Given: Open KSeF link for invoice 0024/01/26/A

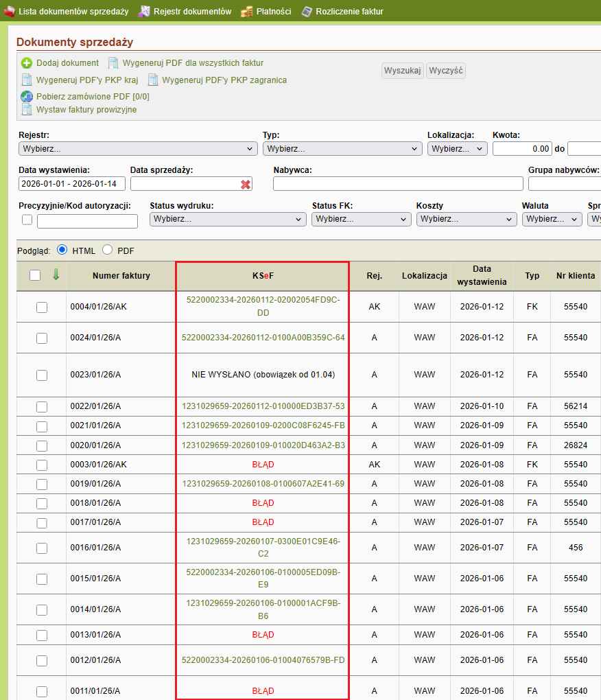Looking at the screenshot, I should tap(263, 338).
